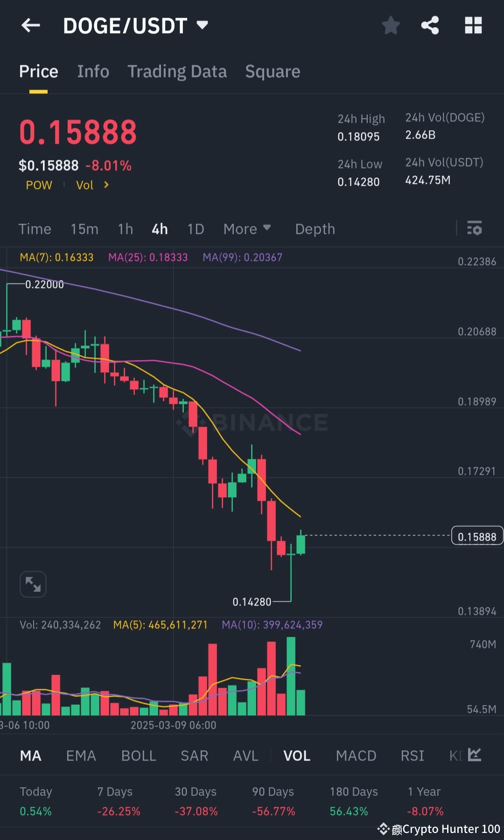Open the Square tab
The image size is (504, 840).
pyautogui.click(x=273, y=71)
